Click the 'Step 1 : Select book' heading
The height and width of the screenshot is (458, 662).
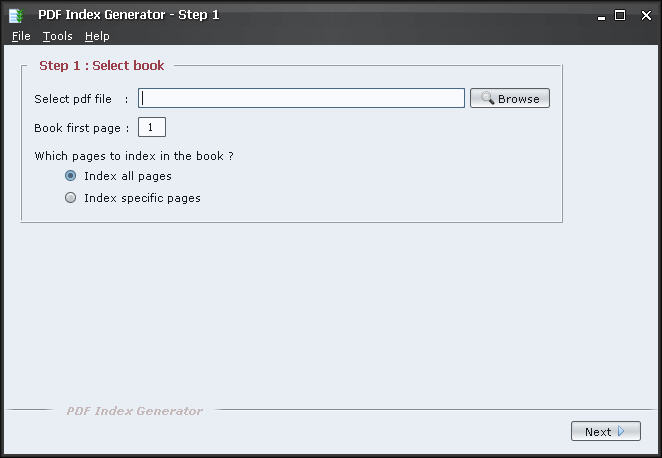(101, 65)
